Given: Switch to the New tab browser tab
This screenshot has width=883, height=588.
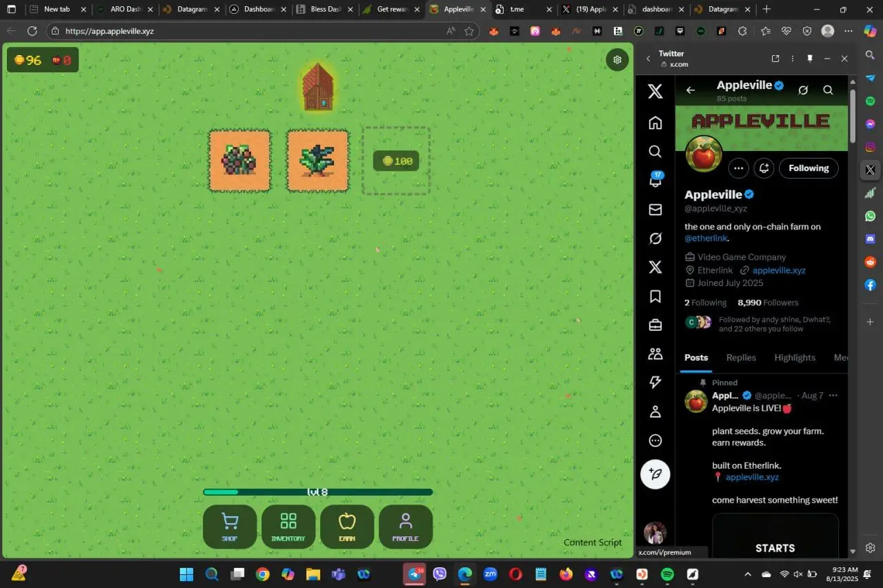Looking at the screenshot, I should point(56,10).
